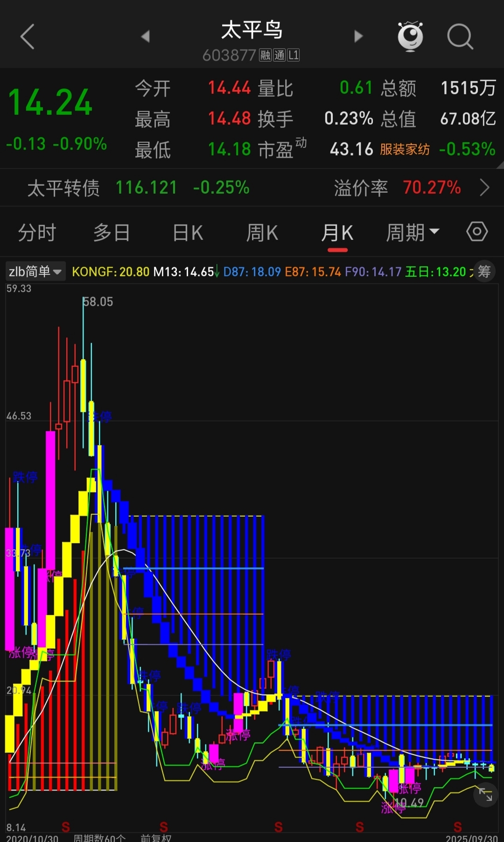504x842 pixels.
Task: Select the 月K tab
Action: click(337, 232)
